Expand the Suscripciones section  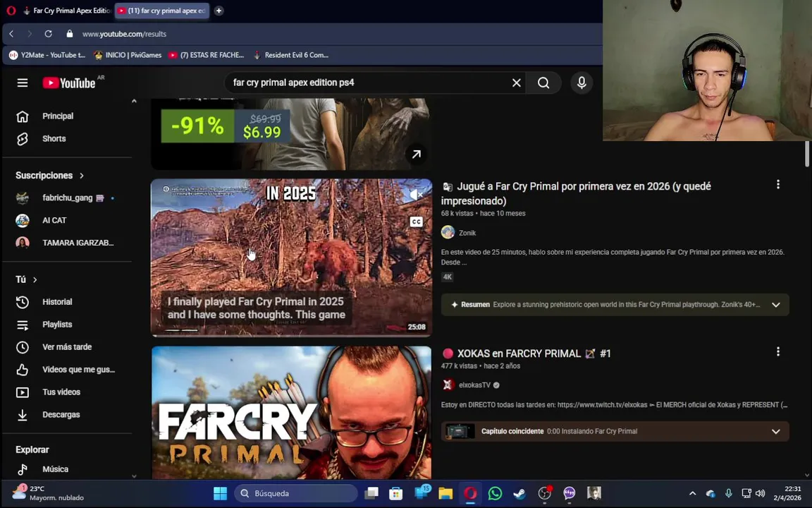pos(50,175)
